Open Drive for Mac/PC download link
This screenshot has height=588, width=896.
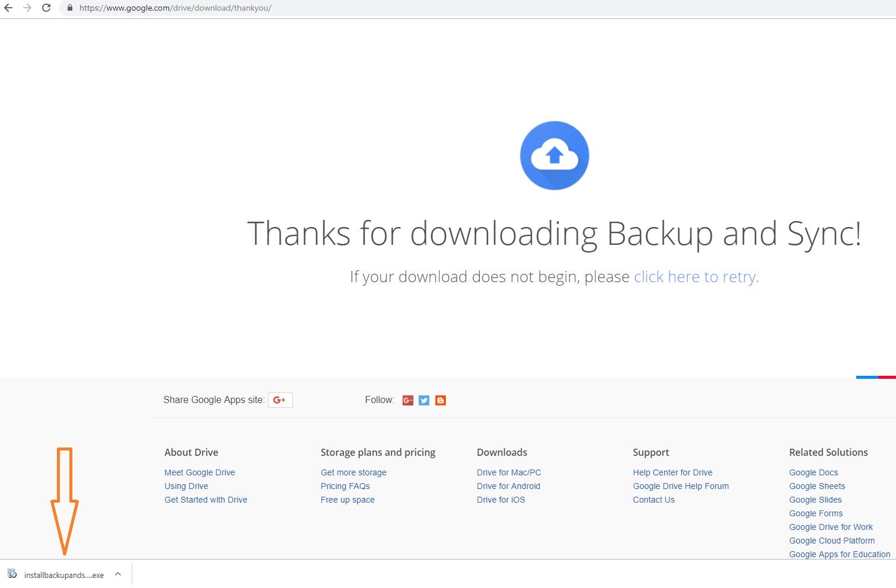tap(509, 472)
